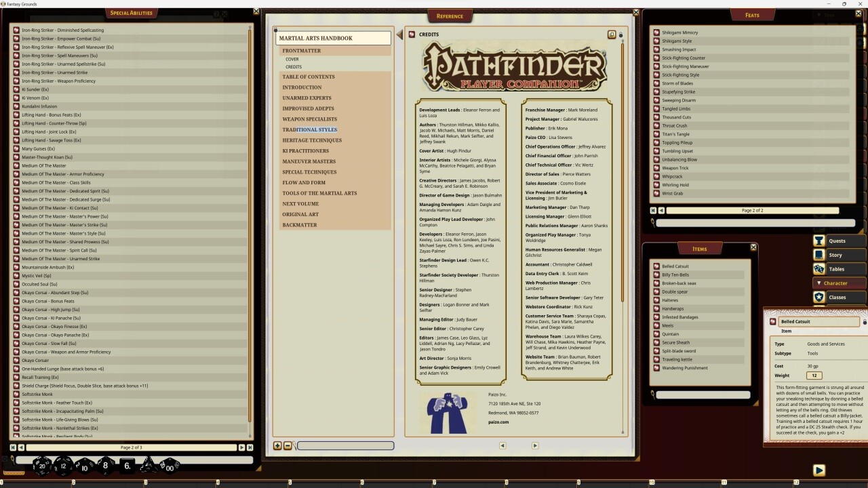Viewport: 868px width, 488px height.
Task: Expand the TABLE OF CONTENTS entry
Action: [309, 77]
